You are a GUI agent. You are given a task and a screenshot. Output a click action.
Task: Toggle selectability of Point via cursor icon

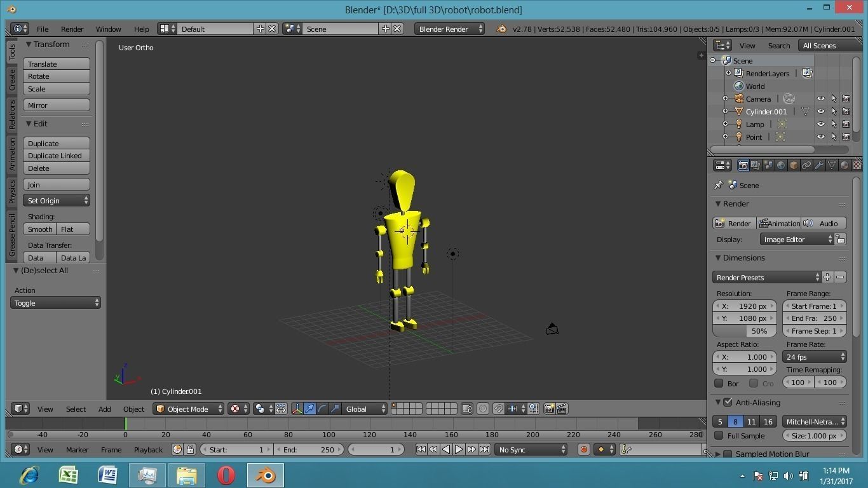coord(834,137)
